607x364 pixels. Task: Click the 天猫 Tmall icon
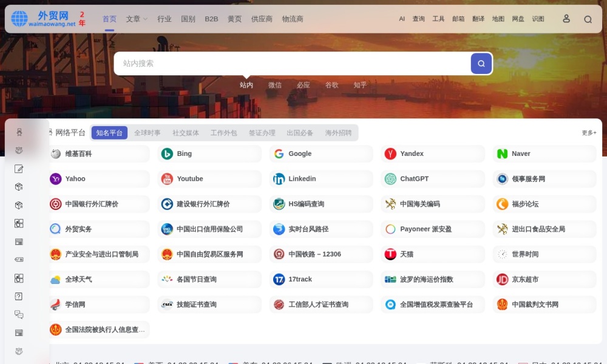point(390,254)
